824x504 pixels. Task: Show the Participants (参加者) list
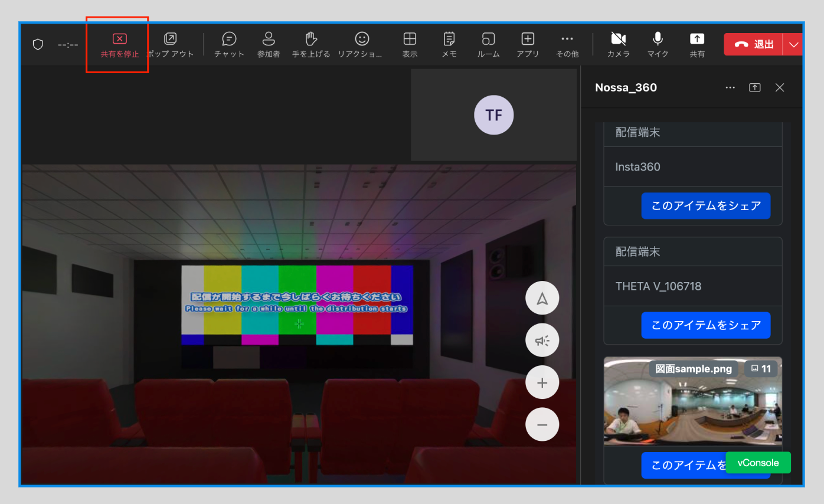pos(269,45)
